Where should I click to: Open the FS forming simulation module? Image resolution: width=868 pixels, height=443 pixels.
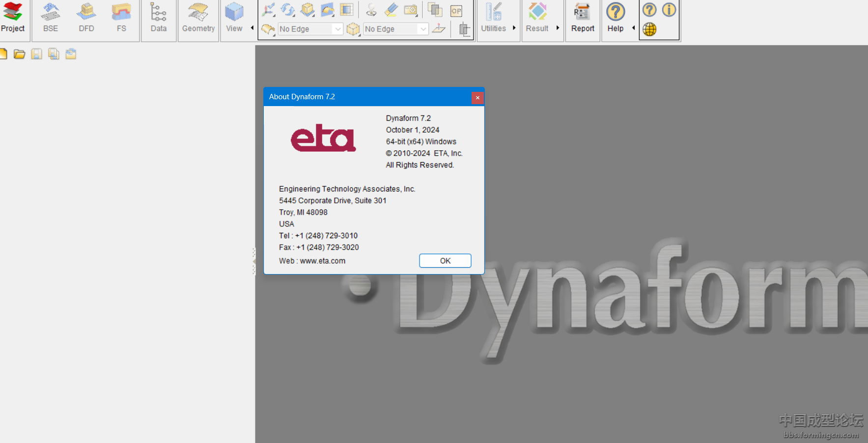(x=121, y=18)
